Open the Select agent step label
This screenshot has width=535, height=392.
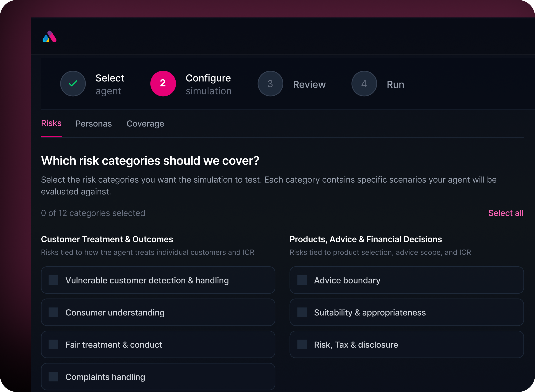[x=110, y=84]
